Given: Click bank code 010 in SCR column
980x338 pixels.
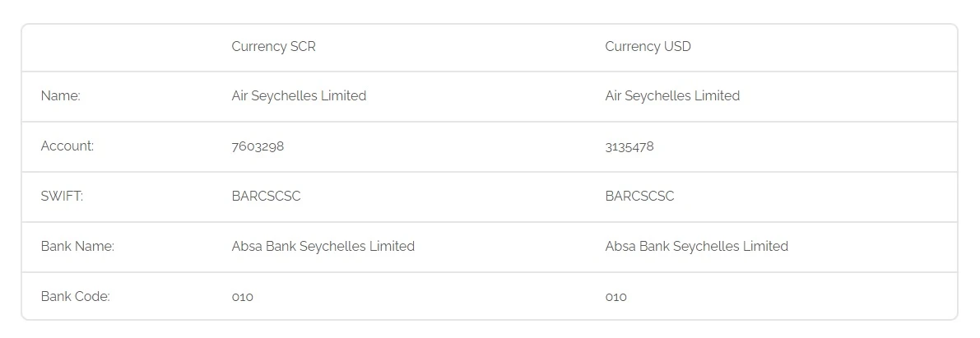Looking at the screenshot, I should tap(243, 297).
